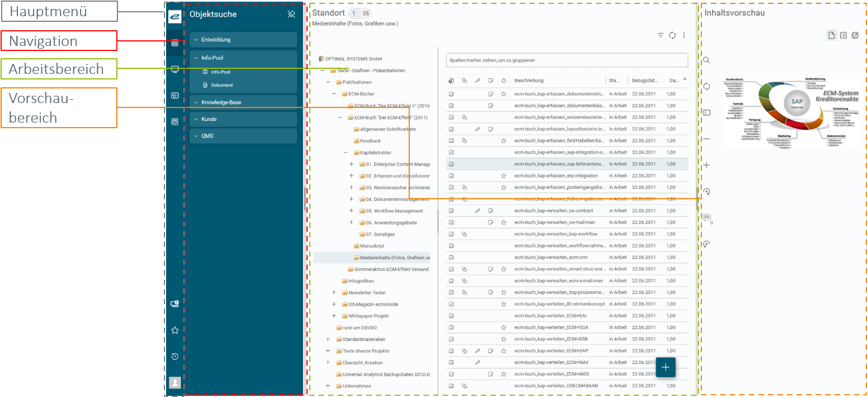Image resolution: width=868 pixels, height=397 pixels.
Task: Select the Info-Pool search entry
Action: [x=220, y=72]
